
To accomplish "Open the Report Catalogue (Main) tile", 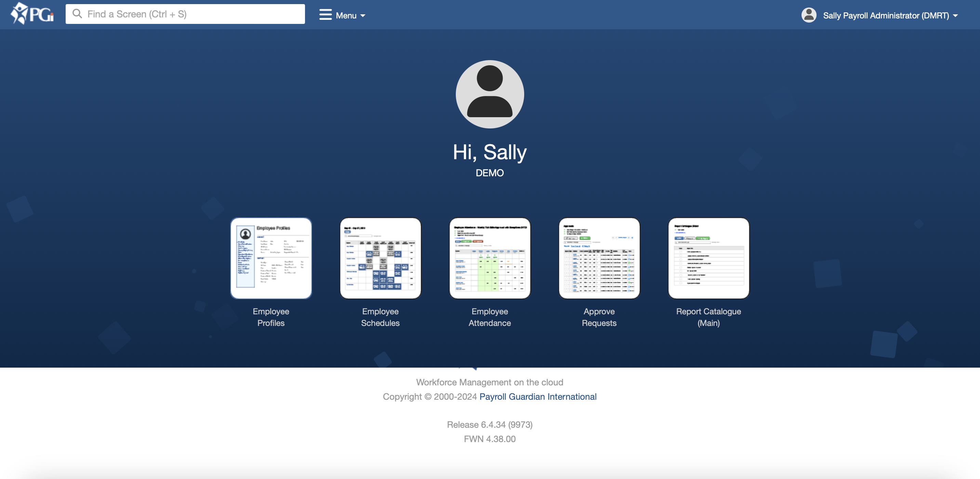I will 708,258.
